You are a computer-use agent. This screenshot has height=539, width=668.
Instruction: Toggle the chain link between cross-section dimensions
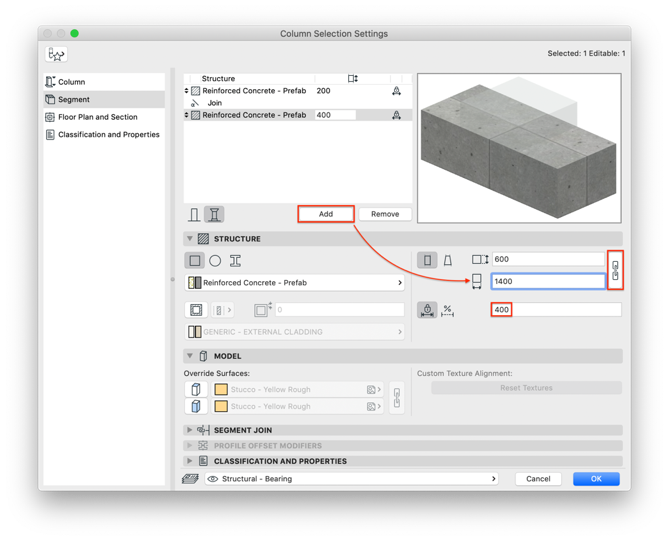click(x=615, y=270)
